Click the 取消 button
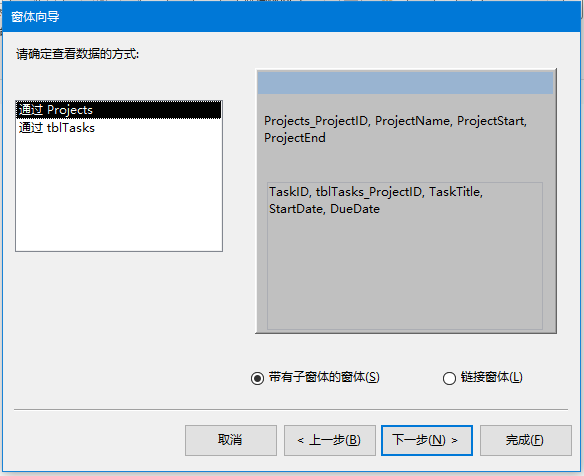The width and height of the screenshot is (584, 476). (x=231, y=440)
